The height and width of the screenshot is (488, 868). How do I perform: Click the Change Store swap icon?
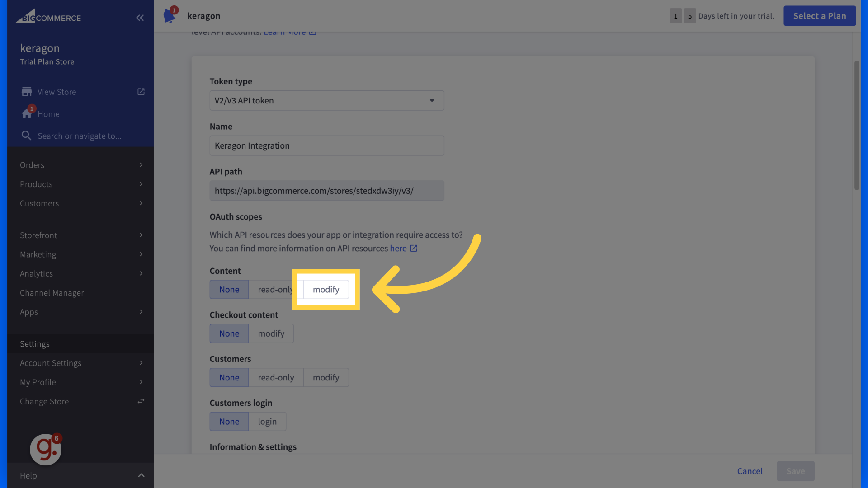(x=141, y=401)
